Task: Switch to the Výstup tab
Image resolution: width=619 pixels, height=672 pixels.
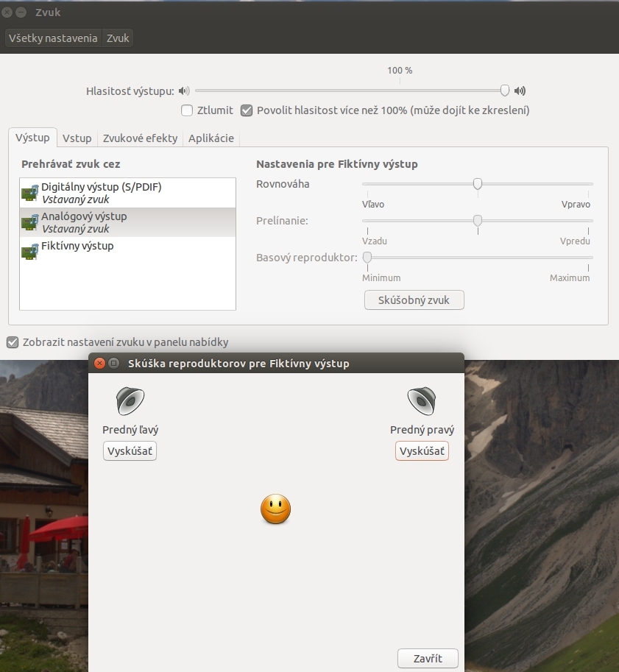Action: 32,138
